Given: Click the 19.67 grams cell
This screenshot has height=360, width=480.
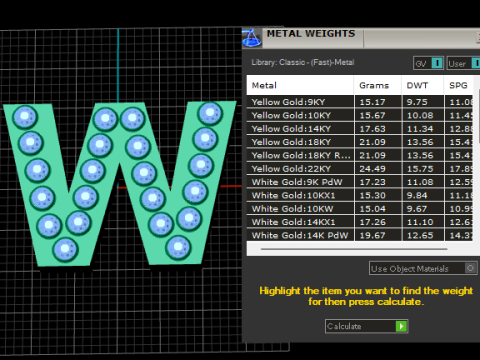Looking at the screenshot, I should (x=378, y=235).
